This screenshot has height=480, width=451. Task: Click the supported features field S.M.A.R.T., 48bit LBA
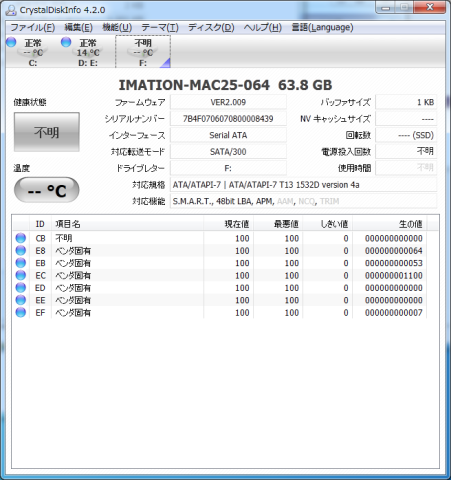(x=303, y=201)
